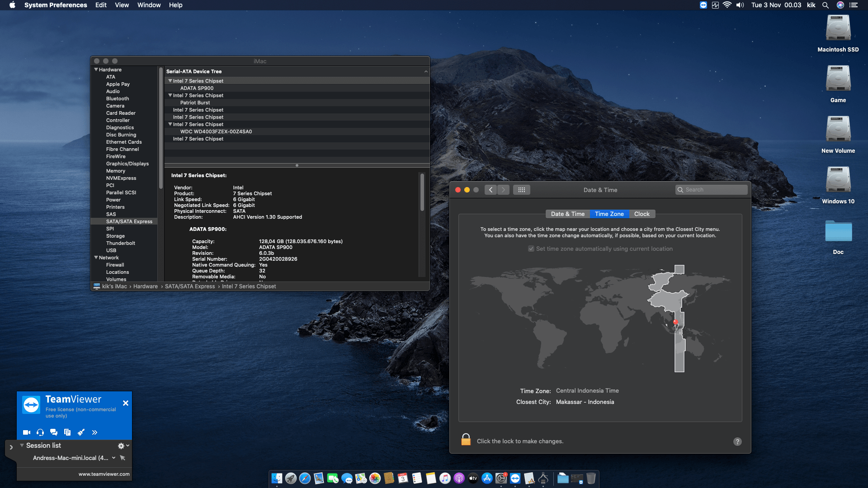The width and height of the screenshot is (868, 488).
Task: Collapse first Intel 7 Series Chipset row
Action: [170, 81]
